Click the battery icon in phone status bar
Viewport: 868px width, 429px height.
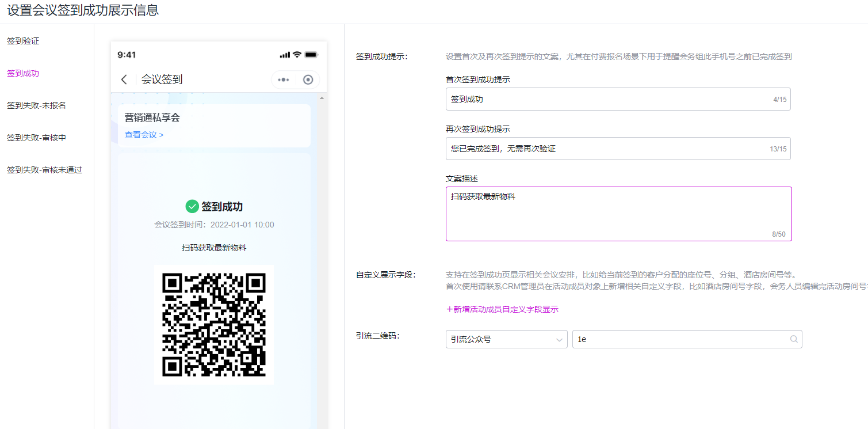coord(311,55)
